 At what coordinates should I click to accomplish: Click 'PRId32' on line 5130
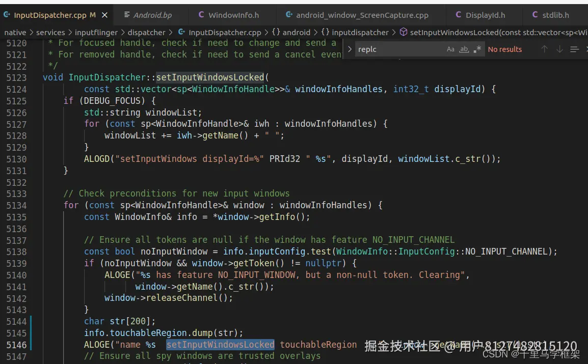pyautogui.click(x=285, y=159)
